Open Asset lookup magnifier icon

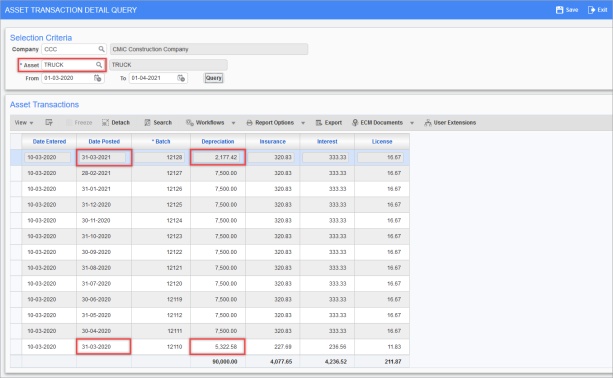click(x=99, y=64)
